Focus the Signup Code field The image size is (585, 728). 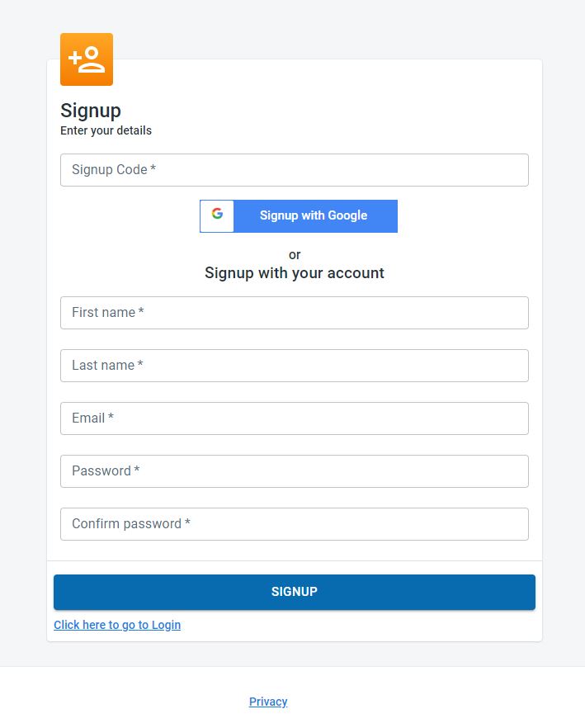pos(294,170)
